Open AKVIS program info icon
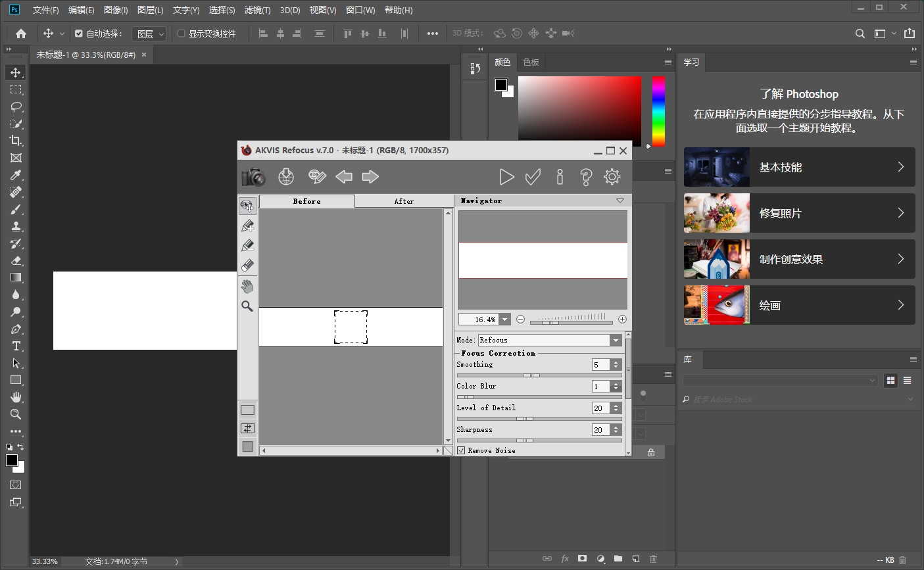The image size is (924, 570). [x=560, y=176]
